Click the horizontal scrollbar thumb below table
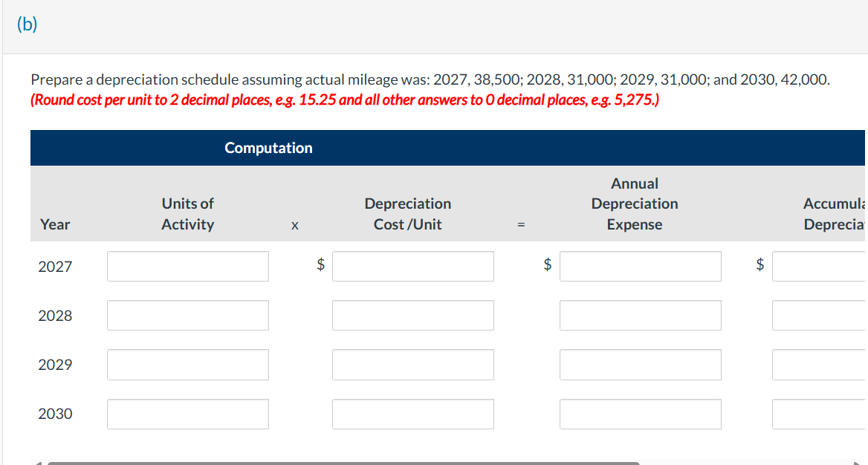Image resolution: width=868 pixels, height=465 pixels. (x=343, y=463)
